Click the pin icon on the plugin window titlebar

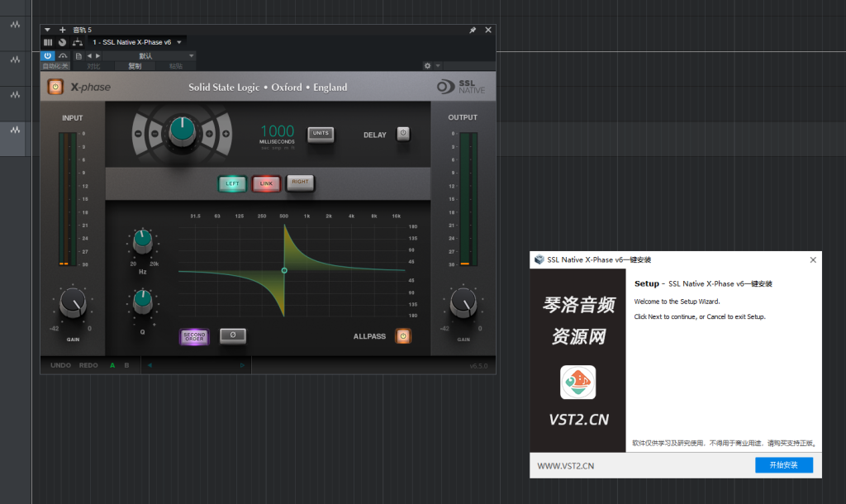click(x=472, y=29)
